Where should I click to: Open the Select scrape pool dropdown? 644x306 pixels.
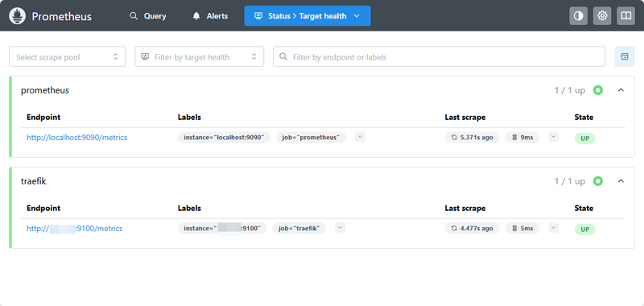[68, 56]
